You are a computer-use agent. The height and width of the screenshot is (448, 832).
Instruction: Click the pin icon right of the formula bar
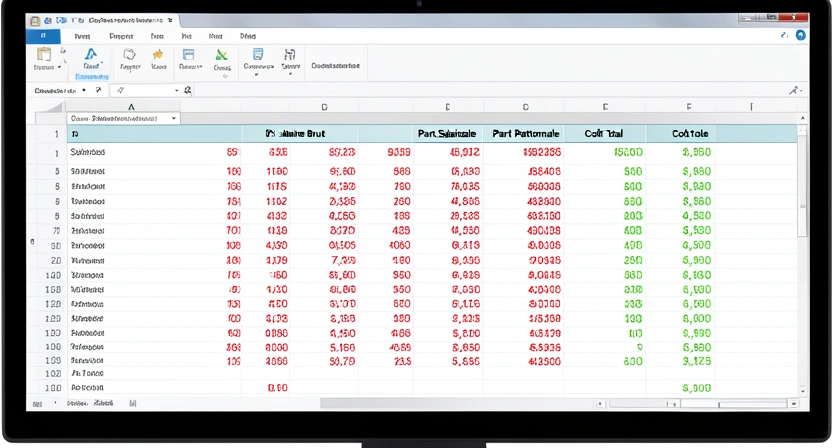pos(793,91)
